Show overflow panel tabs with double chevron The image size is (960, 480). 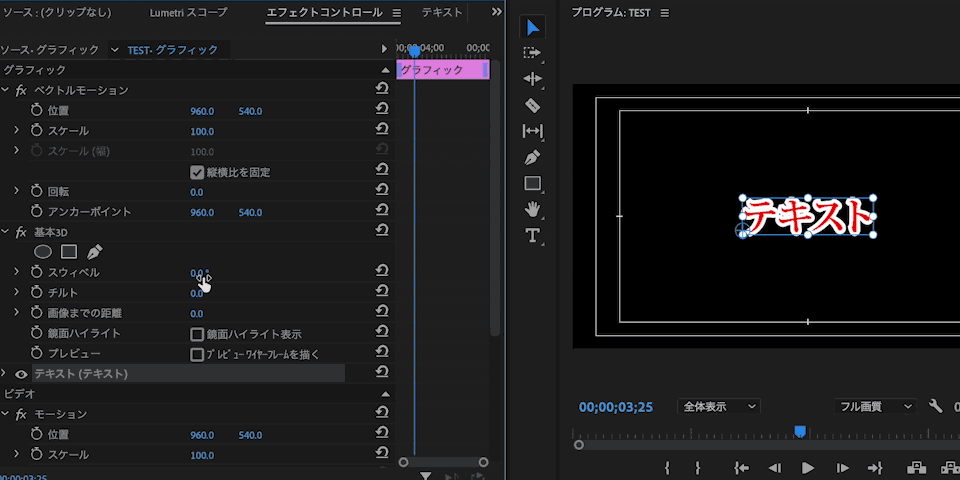point(497,12)
